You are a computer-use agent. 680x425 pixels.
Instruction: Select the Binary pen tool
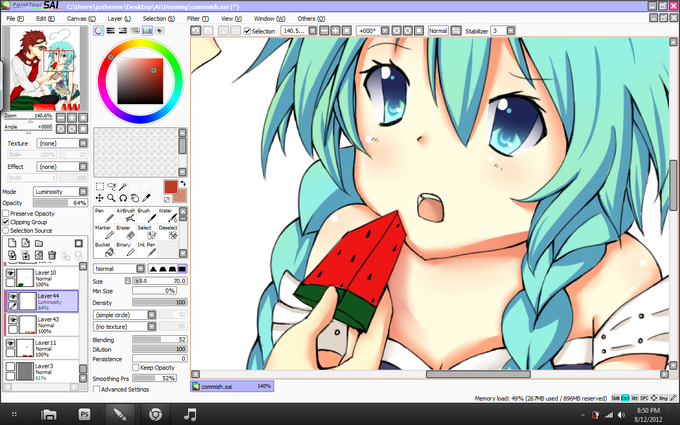126,249
